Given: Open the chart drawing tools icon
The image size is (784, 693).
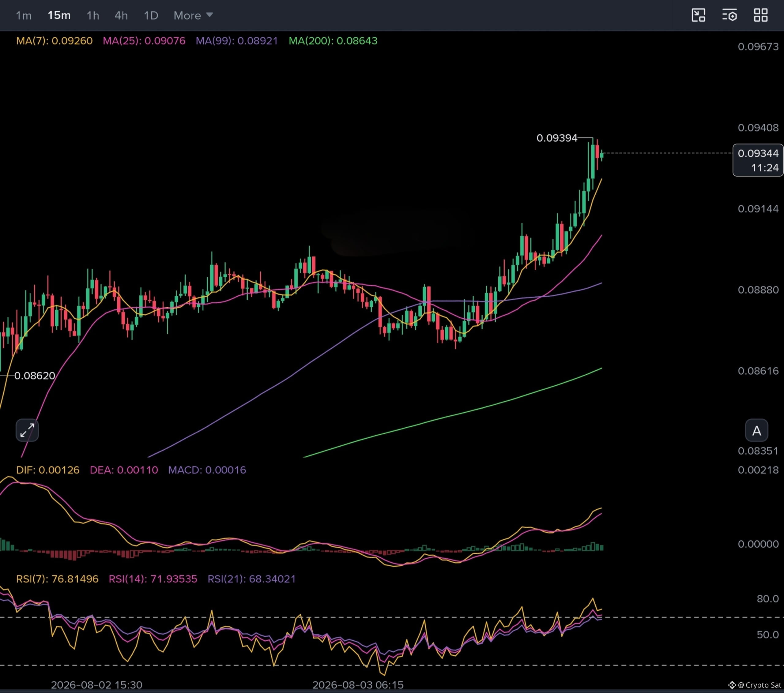Looking at the screenshot, I should [698, 15].
